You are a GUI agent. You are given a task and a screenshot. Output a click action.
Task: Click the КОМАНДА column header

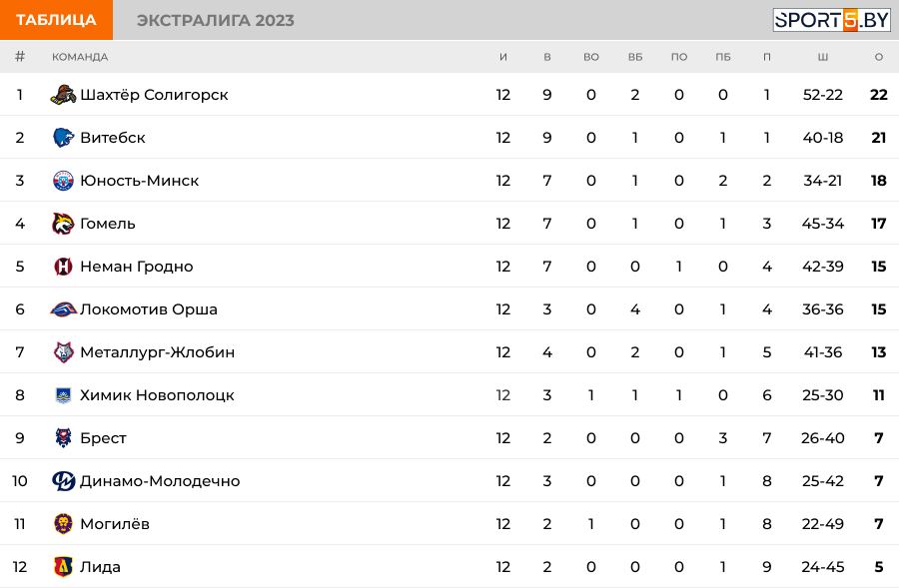pos(80,57)
